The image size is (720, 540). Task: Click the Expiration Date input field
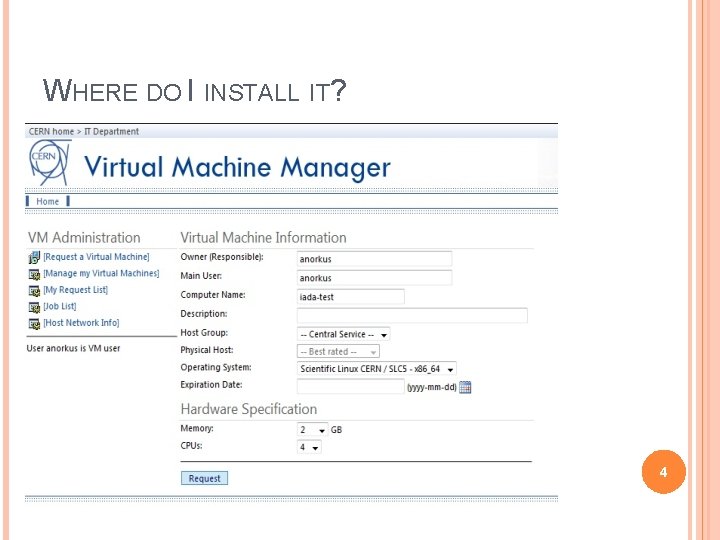point(351,387)
